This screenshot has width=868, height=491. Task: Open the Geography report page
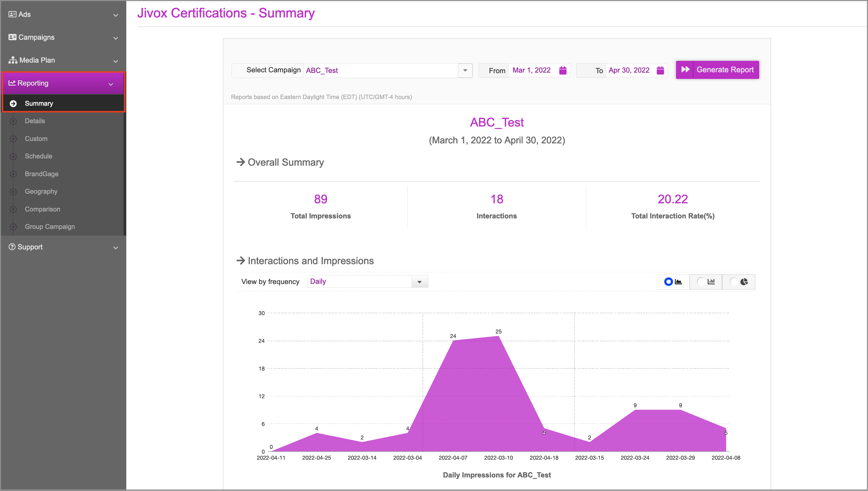point(41,192)
